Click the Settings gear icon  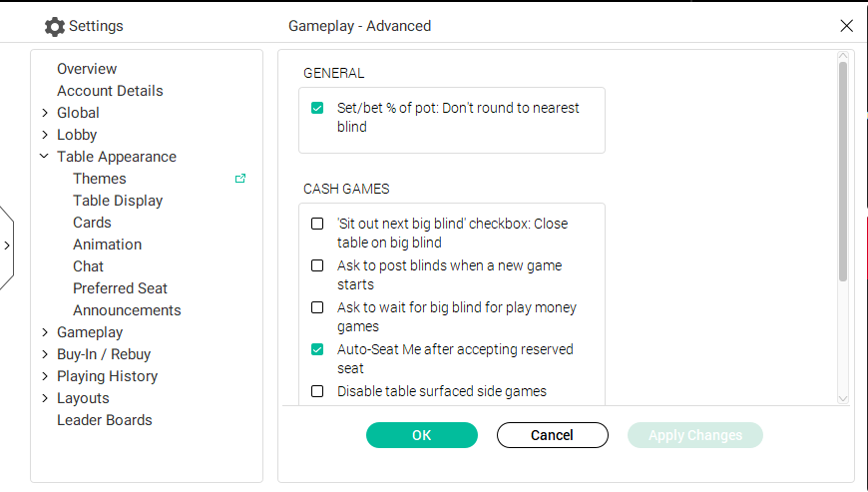click(54, 27)
